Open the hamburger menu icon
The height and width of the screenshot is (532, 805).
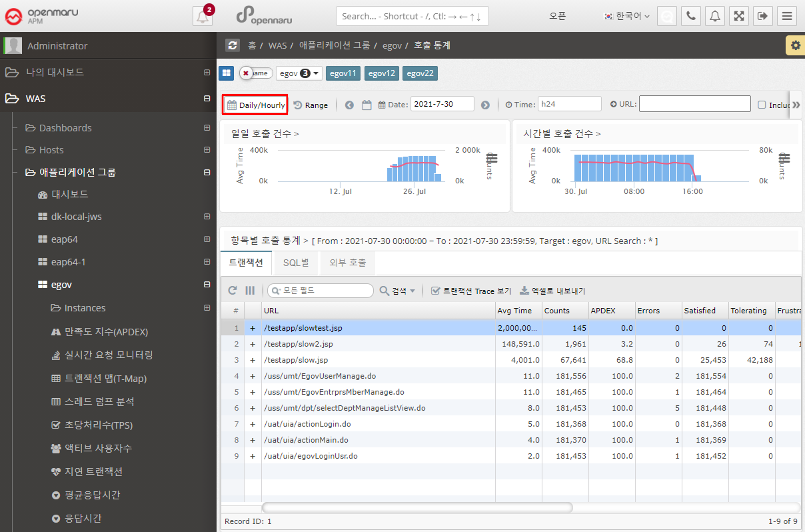click(787, 16)
